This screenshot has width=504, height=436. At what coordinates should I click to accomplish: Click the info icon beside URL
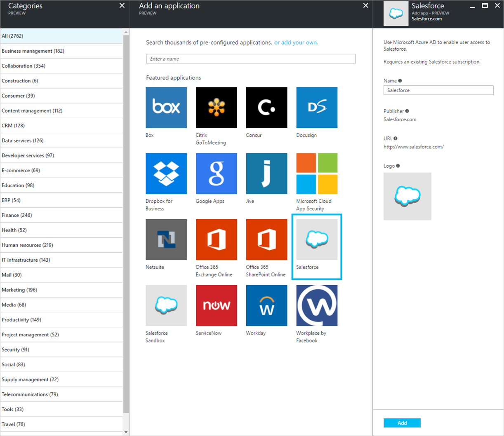coord(396,138)
